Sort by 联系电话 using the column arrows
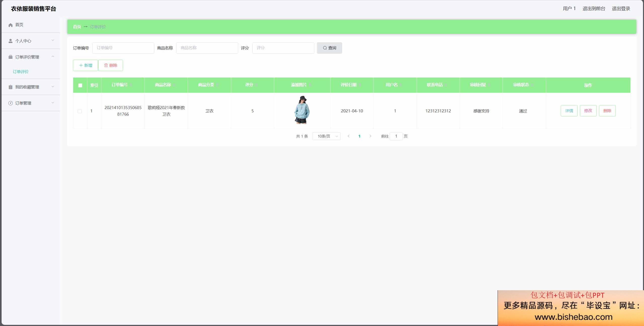 446,85
